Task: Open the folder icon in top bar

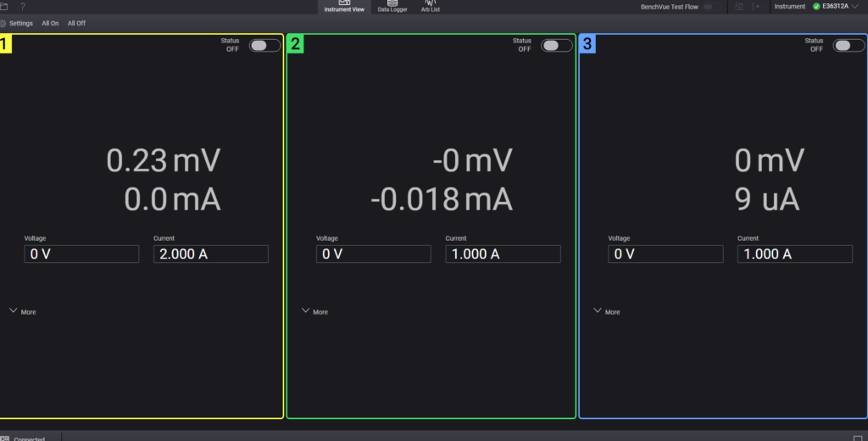Action: (x=4, y=7)
